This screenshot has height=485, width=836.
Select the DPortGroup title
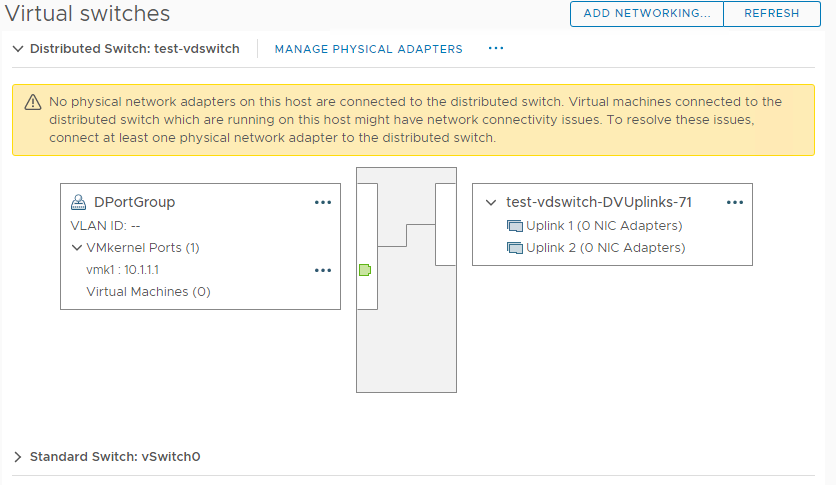click(134, 202)
